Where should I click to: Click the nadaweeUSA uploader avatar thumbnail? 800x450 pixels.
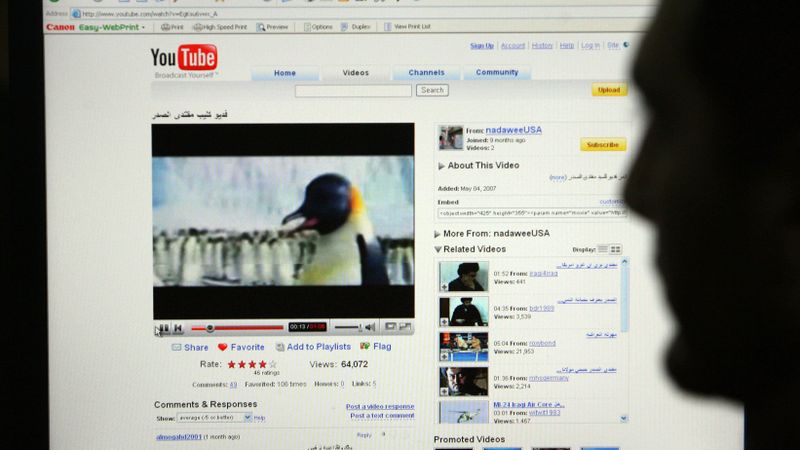[x=451, y=138]
